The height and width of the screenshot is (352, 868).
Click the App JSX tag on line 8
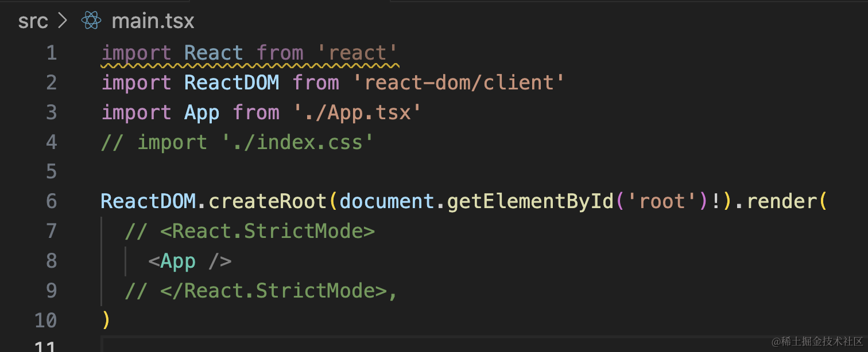click(178, 261)
